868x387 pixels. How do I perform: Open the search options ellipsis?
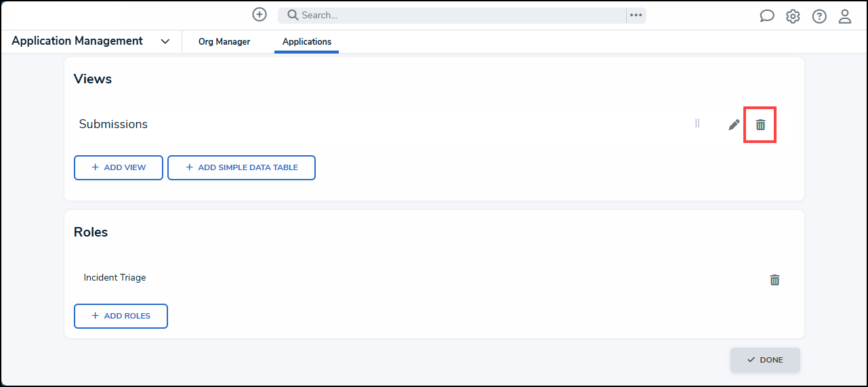click(636, 15)
